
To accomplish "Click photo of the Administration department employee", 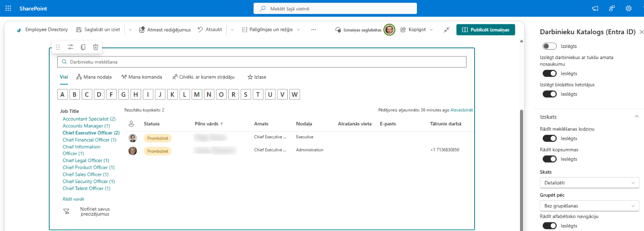I will point(133,151).
